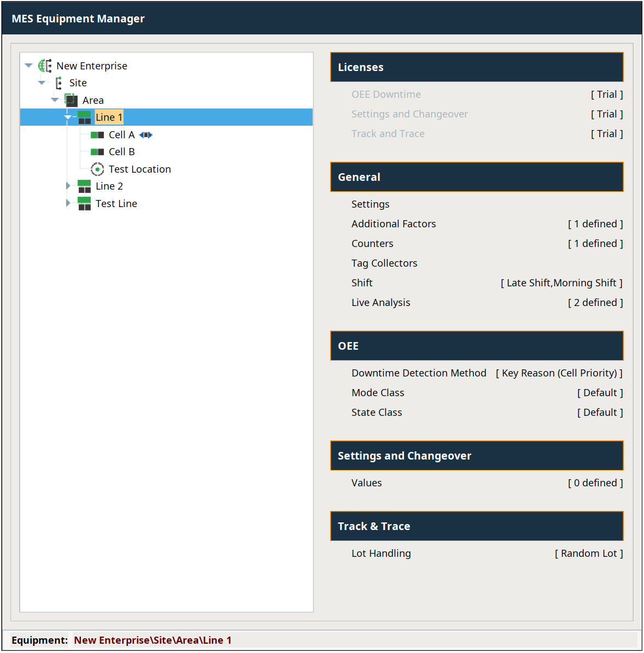This screenshot has height=653, width=644.
Task: Click the Equipment path in status bar
Action: [x=153, y=640]
